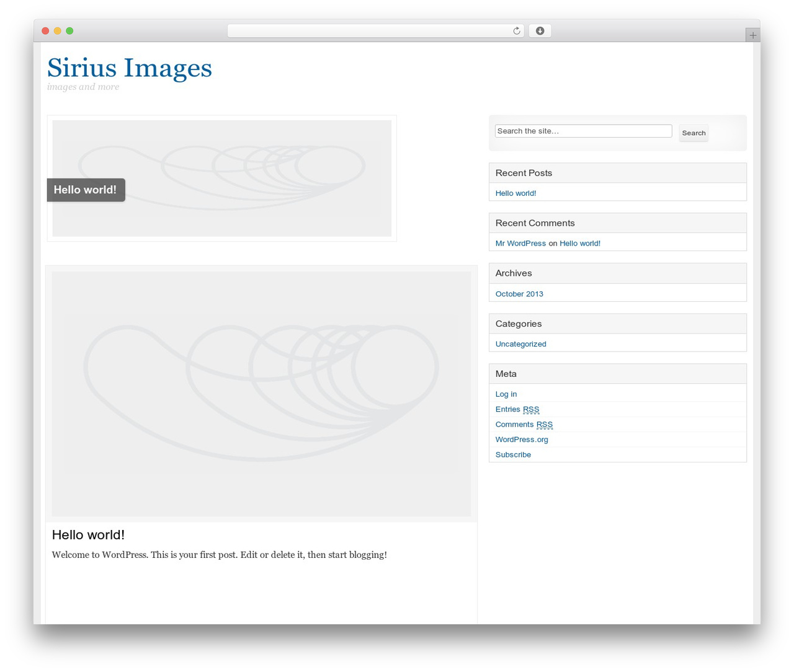Click the images and more tagline
The height and width of the screenshot is (672, 794).
pos(83,87)
